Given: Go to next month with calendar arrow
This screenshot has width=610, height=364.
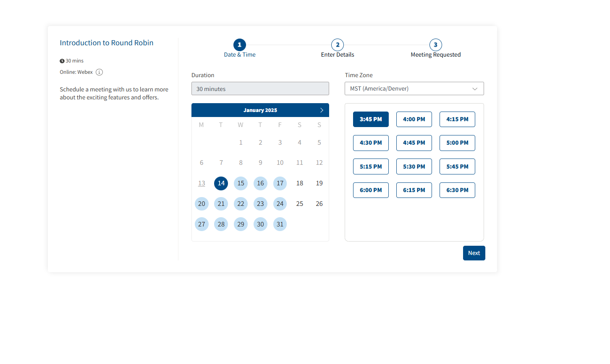Looking at the screenshot, I should [x=322, y=110].
